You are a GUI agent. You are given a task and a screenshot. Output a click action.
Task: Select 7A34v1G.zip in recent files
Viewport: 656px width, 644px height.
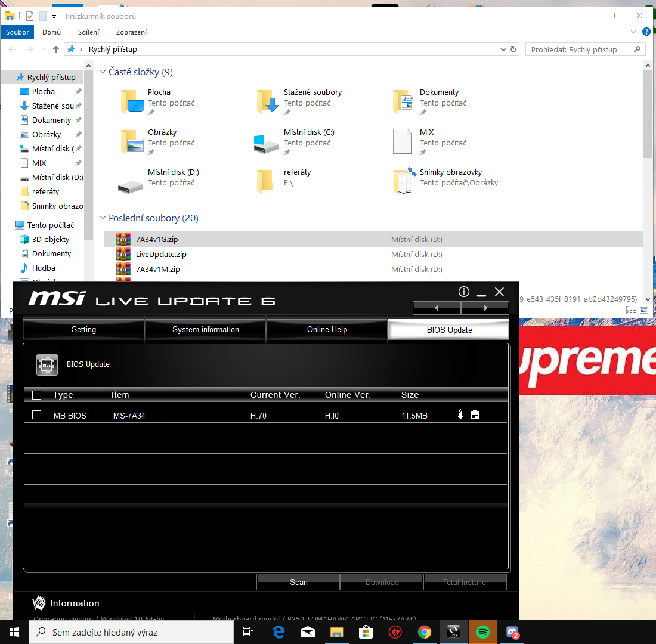point(373,239)
